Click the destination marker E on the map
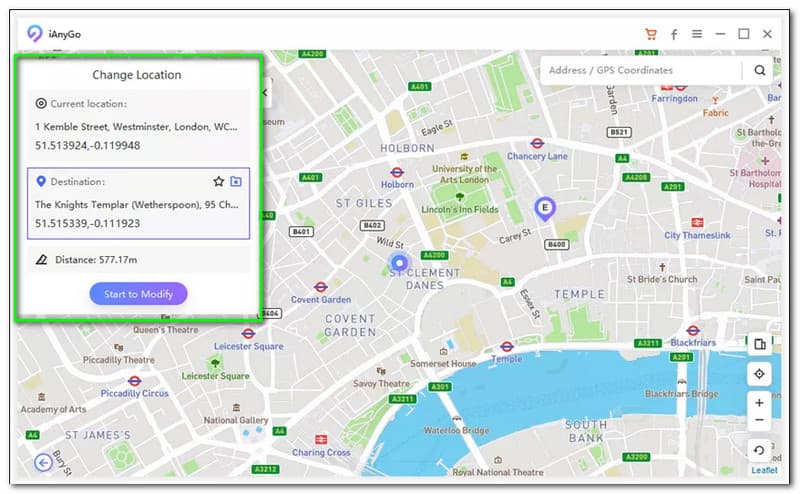Image resolution: width=800 pixels, height=494 pixels. (x=545, y=209)
